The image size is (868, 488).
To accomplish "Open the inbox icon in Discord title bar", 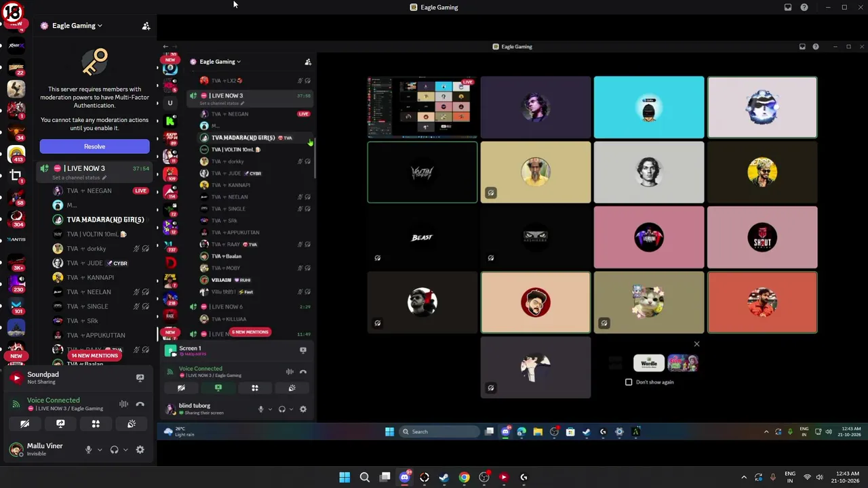I will point(788,7).
